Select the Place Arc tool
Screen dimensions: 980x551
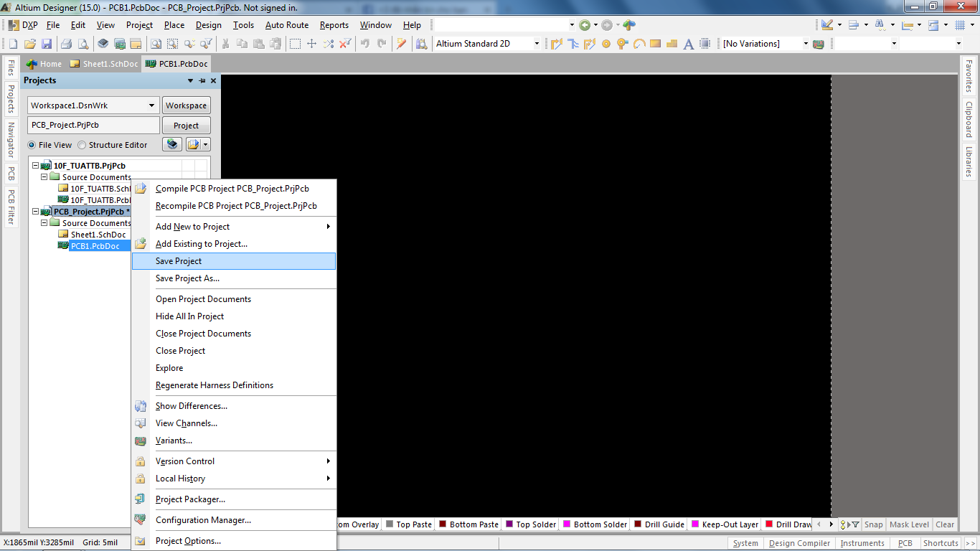(639, 44)
